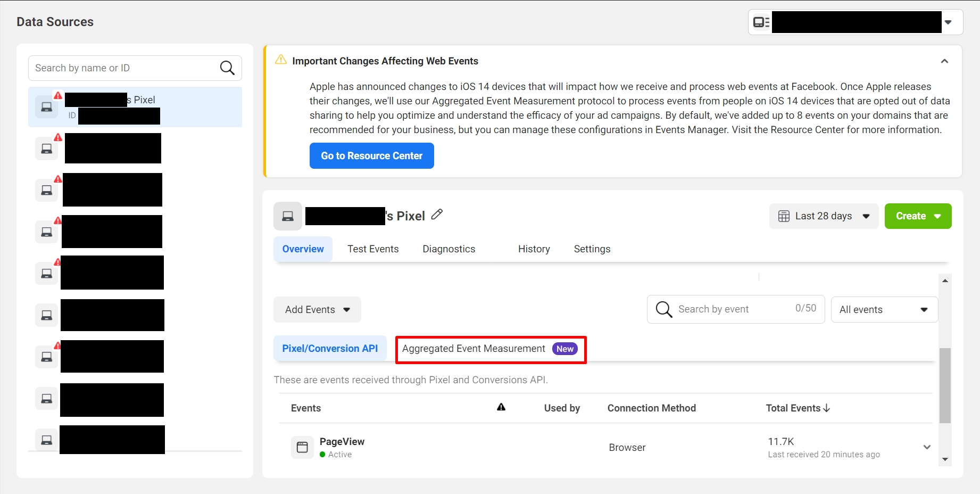Select the first data source ending in 's Pixel'
This screenshot has height=494, width=980.
pos(135,107)
